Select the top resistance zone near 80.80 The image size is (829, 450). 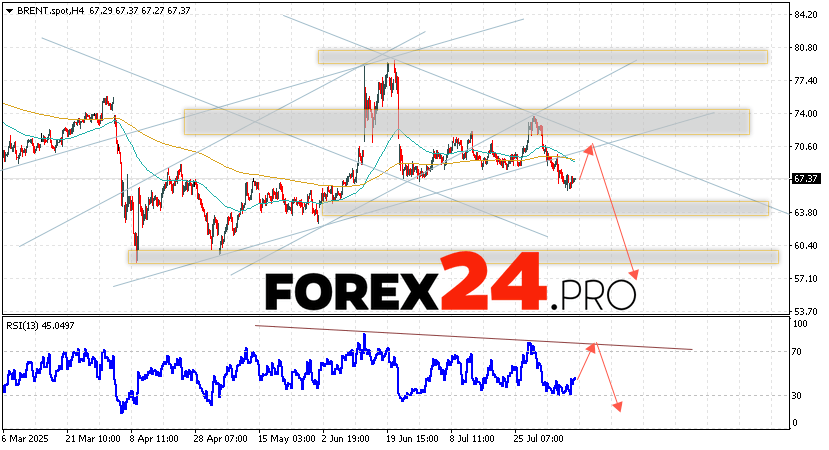pyautogui.click(x=542, y=57)
